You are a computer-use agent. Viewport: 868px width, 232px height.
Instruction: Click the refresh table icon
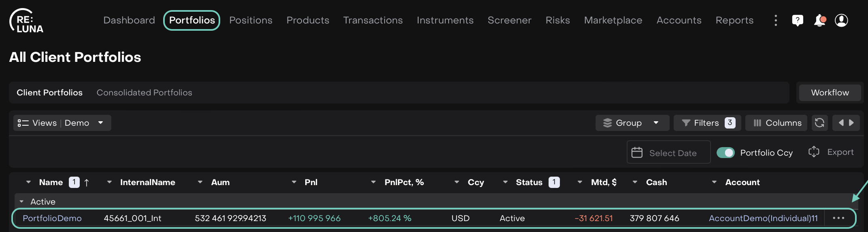tap(819, 123)
